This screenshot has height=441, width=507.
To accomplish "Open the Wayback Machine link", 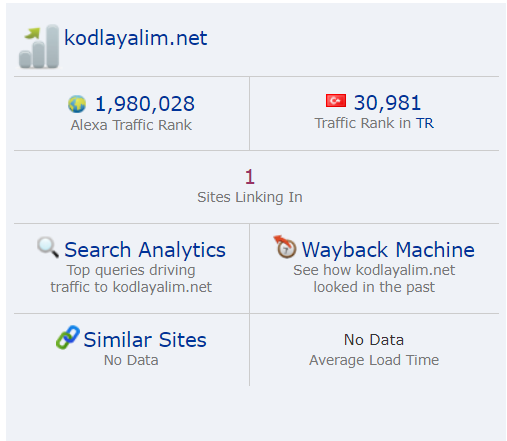I will tap(388, 250).
